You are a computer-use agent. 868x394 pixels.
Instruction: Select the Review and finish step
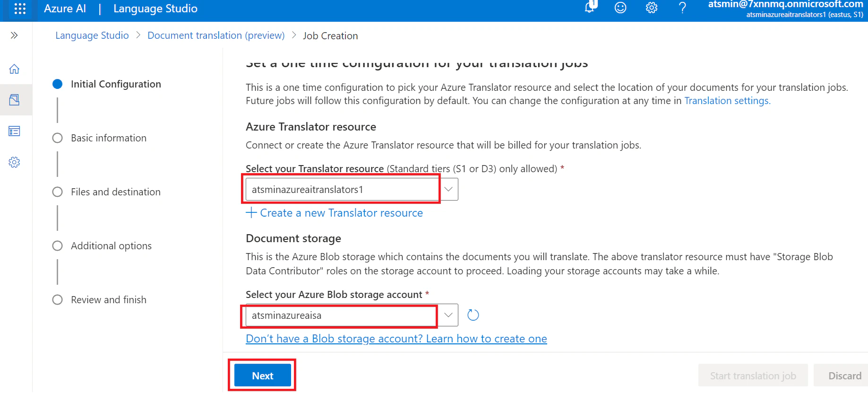[100, 300]
